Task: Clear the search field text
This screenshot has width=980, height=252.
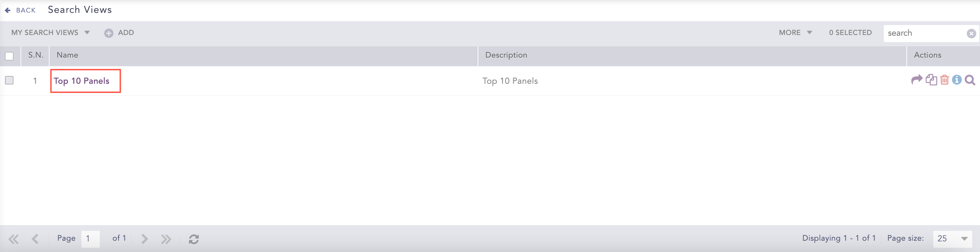Action: tap(971, 34)
